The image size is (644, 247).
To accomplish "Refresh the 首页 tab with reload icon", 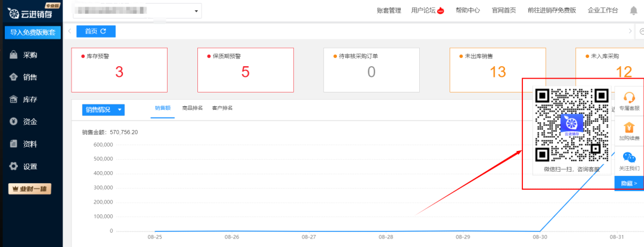I will point(104,31).
